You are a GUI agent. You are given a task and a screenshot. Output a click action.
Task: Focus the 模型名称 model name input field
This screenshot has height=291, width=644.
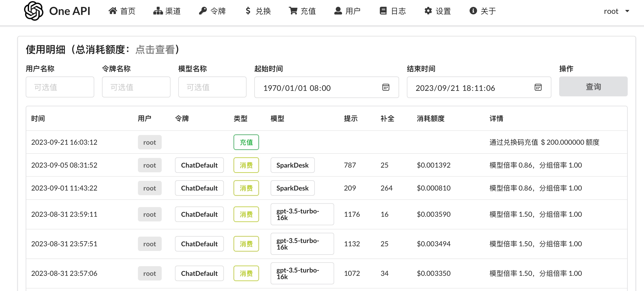tap(212, 87)
